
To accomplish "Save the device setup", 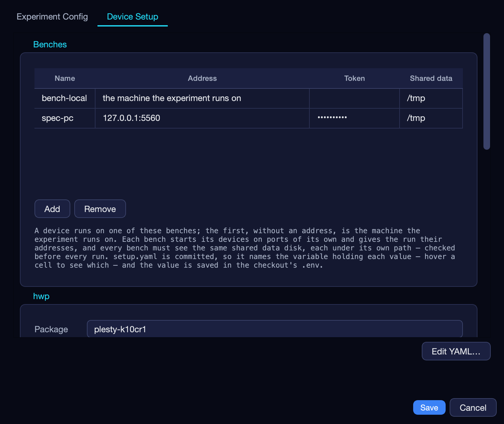I will [x=429, y=407].
